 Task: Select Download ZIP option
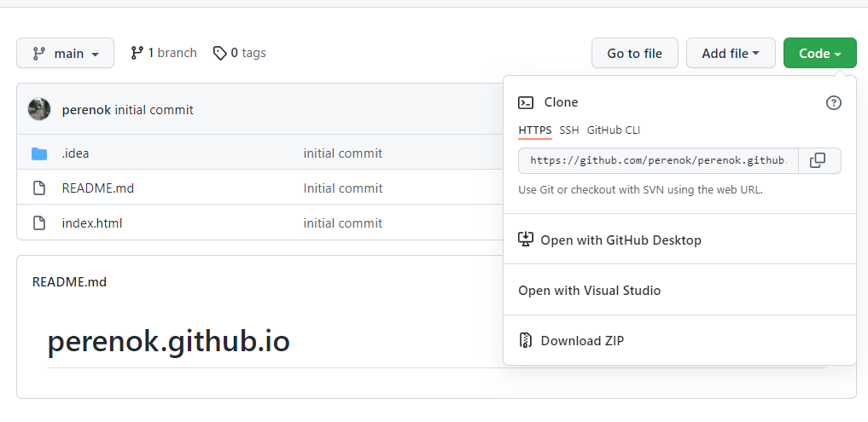point(679,341)
